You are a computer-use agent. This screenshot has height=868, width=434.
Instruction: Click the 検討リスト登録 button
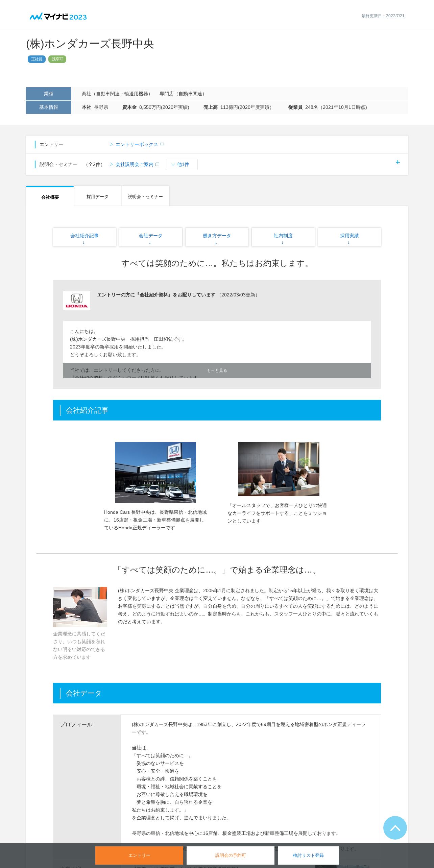(308, 855)
